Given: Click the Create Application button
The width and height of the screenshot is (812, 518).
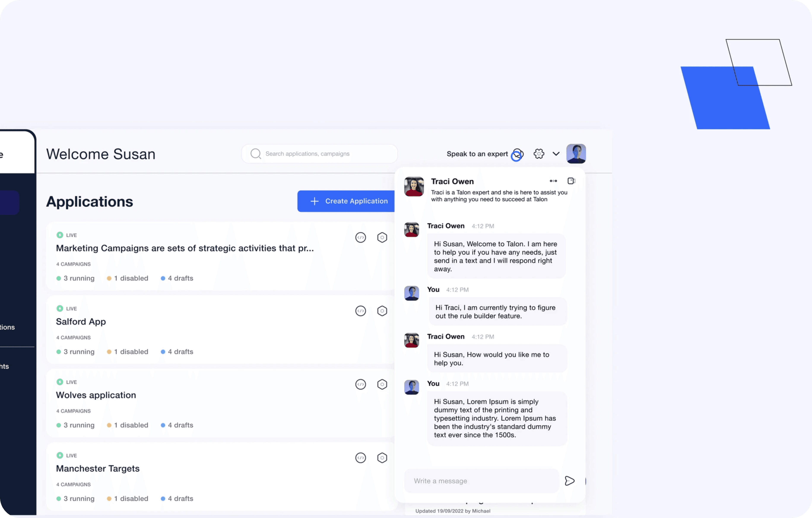Looking at the screenshot, I should click(346, 201).
